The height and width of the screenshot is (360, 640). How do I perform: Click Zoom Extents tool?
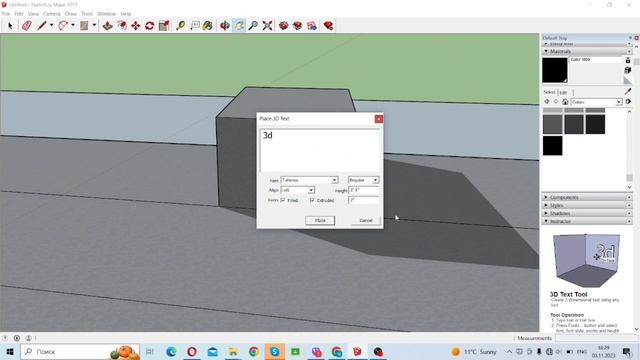(x=267, y=26)
